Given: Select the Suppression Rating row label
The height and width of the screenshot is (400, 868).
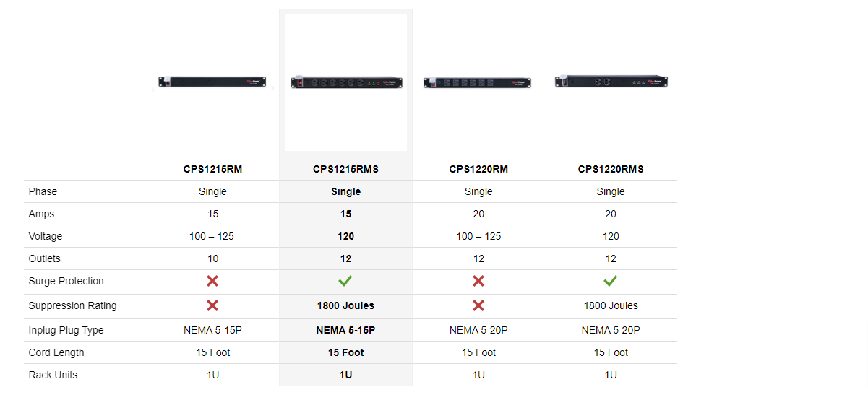Looking at the screenshot, I should [72, 305].
